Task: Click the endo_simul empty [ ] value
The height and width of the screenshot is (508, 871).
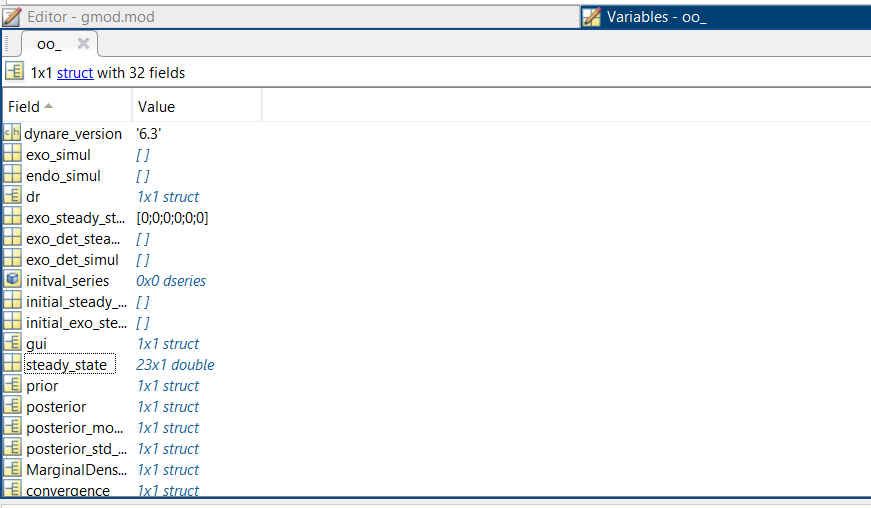Action: click(x=143, y=176)
